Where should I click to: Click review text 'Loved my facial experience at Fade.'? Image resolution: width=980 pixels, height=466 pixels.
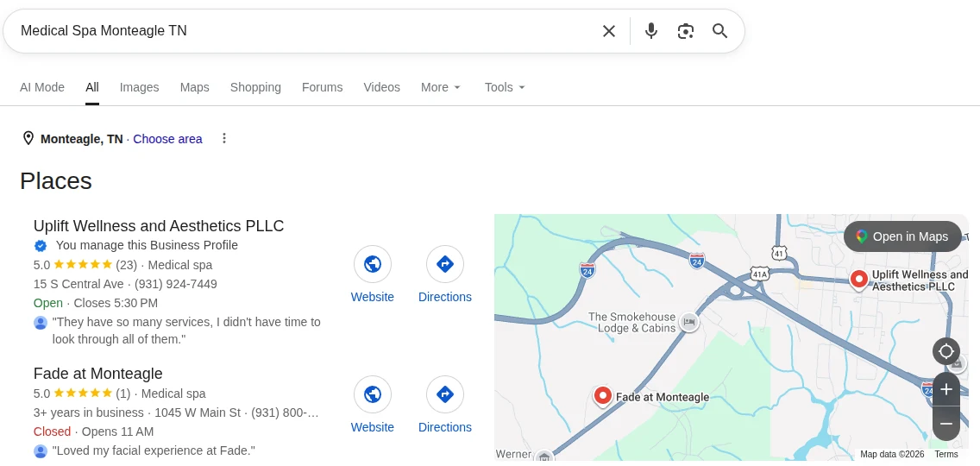[154, 450]
